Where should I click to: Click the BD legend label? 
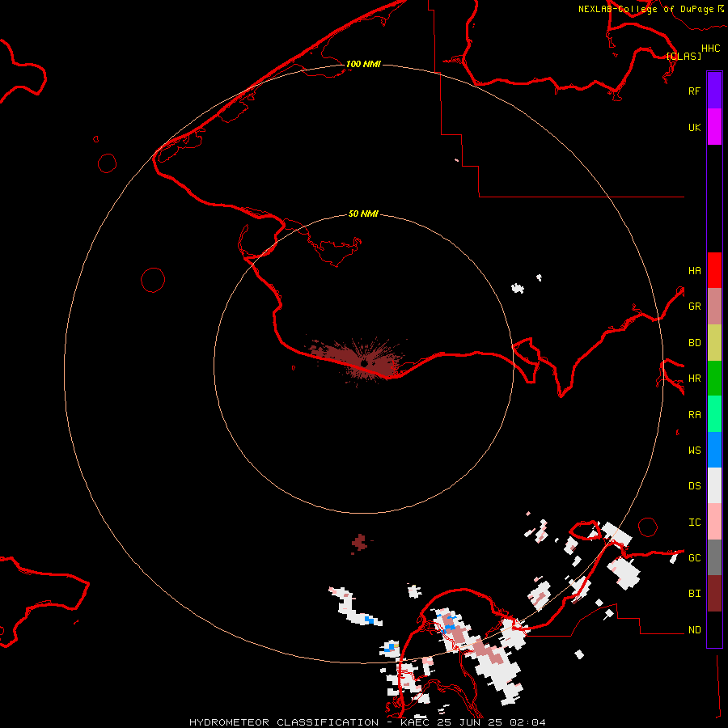point(694,343)
